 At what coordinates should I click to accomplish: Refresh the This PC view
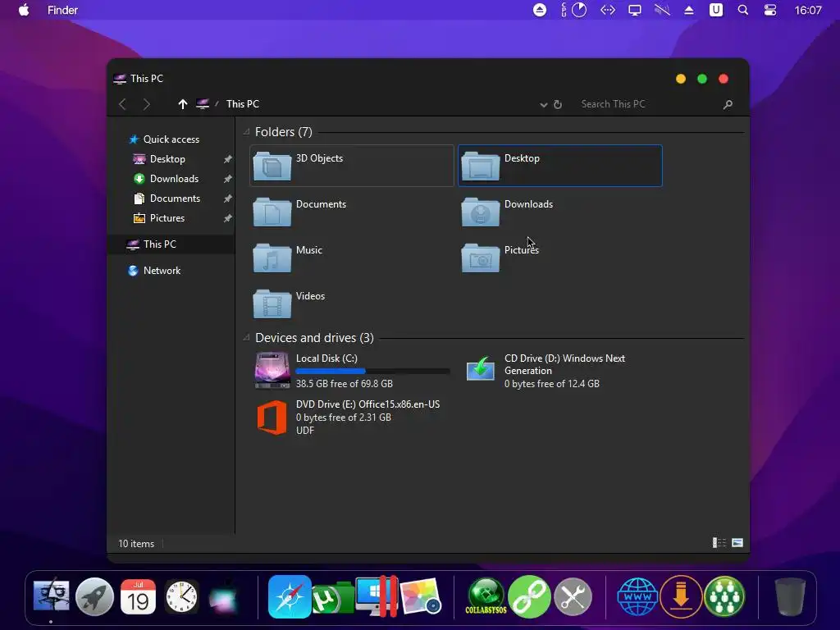point(558,104)
